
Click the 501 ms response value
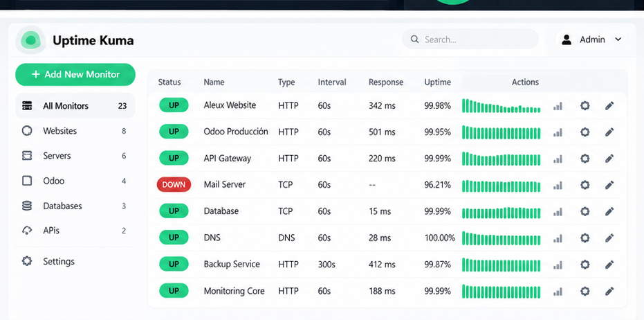point(382,132)
